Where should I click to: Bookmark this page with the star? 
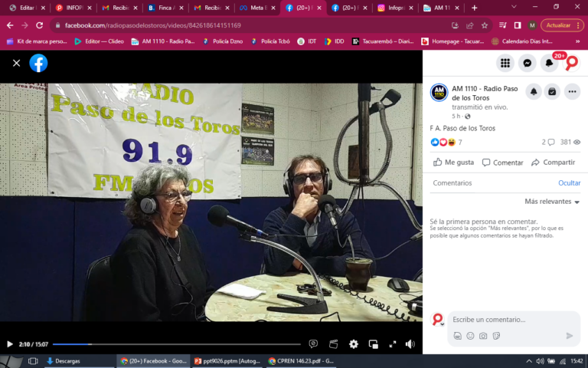485,25
